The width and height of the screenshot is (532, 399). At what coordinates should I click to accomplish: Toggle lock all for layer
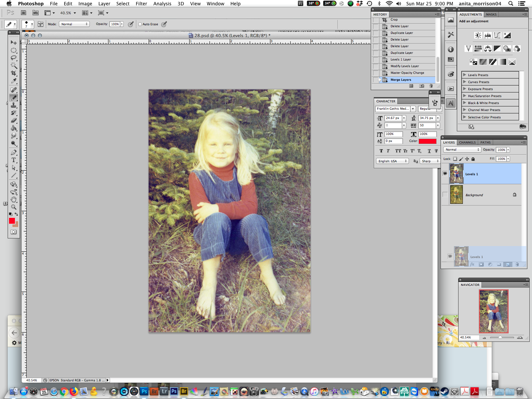coord(473,159)
